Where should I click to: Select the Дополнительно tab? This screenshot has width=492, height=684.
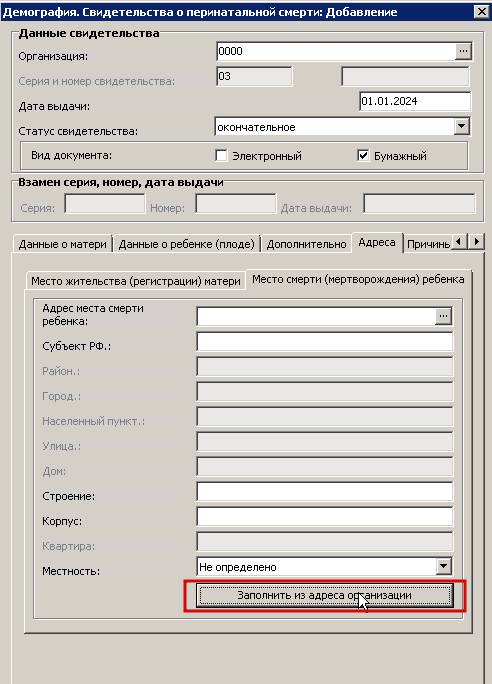coord(306,244)
